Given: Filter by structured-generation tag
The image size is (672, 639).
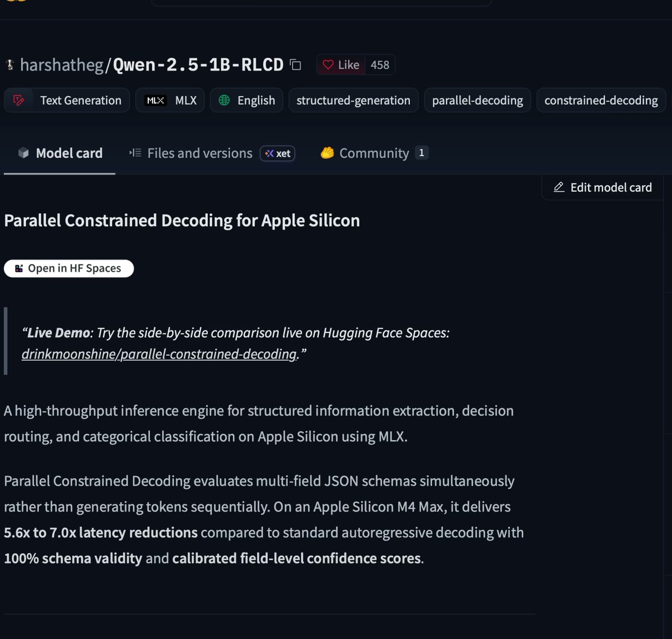Looking at the screenshot, I should [353, 100].
